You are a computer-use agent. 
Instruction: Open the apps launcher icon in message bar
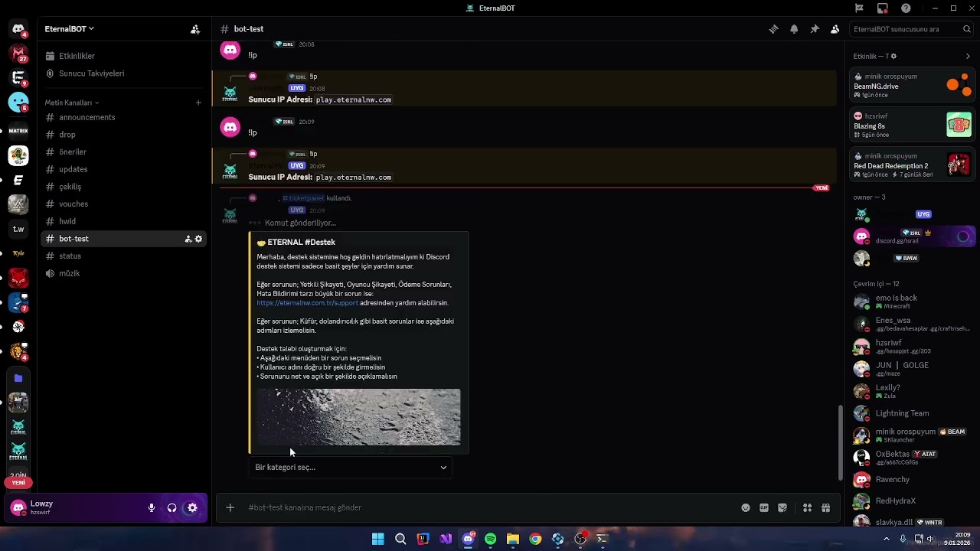807,507
